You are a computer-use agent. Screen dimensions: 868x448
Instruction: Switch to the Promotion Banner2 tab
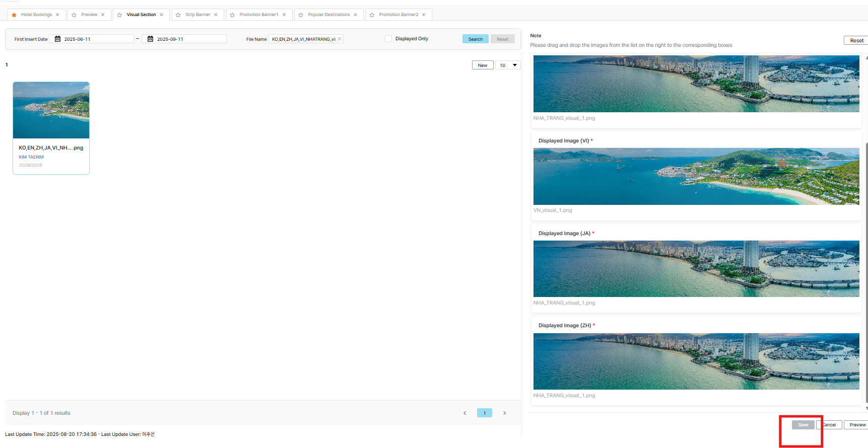coord(398,15)
